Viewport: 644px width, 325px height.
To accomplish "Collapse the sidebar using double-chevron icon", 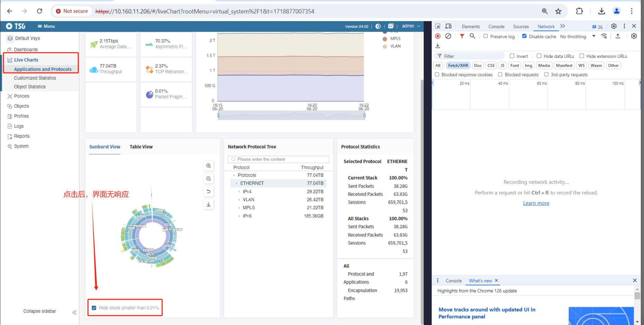I will point(74,312).
